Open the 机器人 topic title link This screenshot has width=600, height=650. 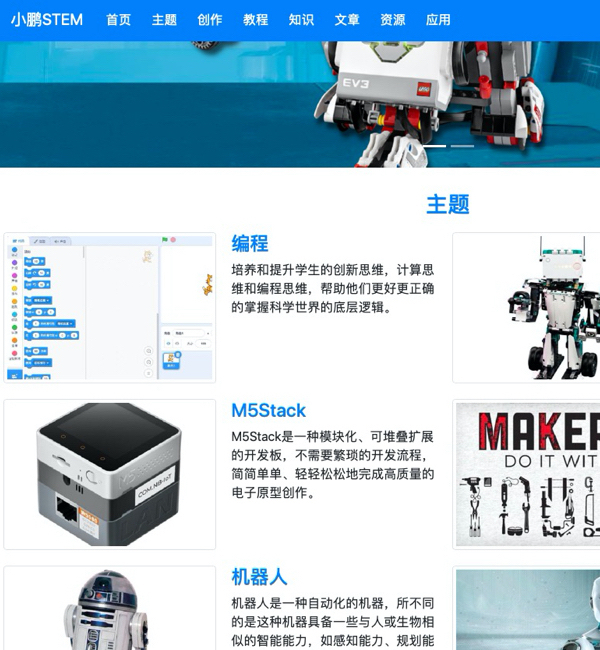point(259,577)
